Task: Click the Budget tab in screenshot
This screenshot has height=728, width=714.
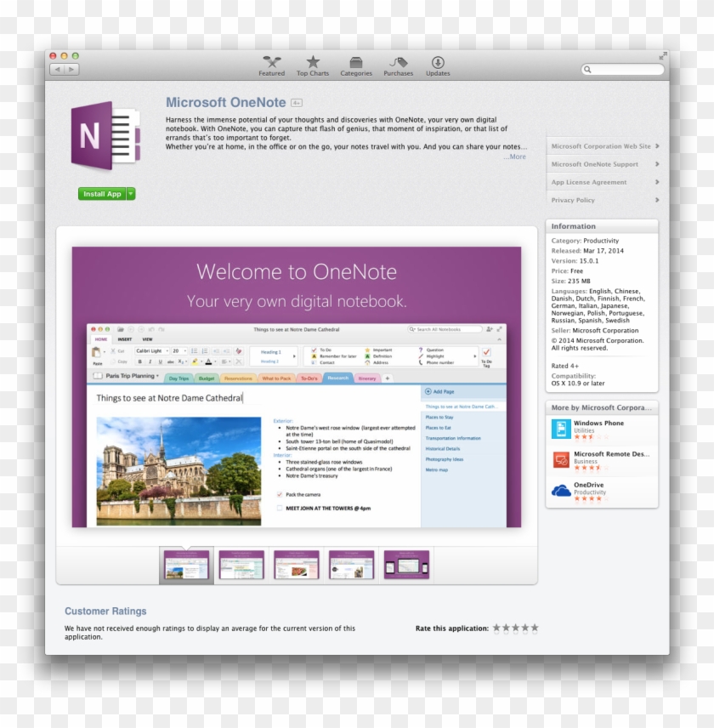Action: 207,378
